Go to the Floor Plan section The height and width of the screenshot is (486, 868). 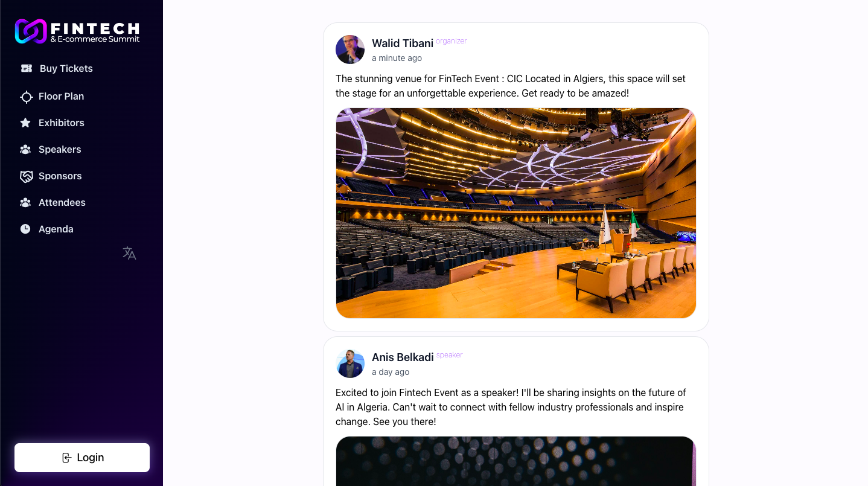[x=61, y=97]
